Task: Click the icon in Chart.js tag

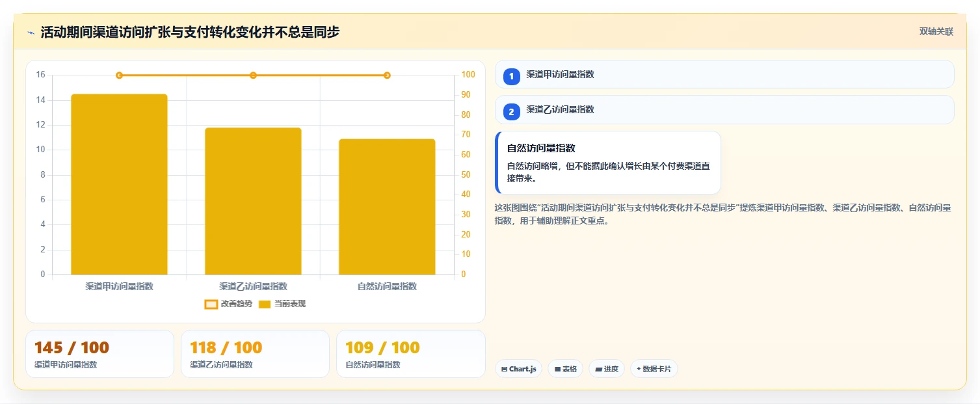Action: coord(505,369)
